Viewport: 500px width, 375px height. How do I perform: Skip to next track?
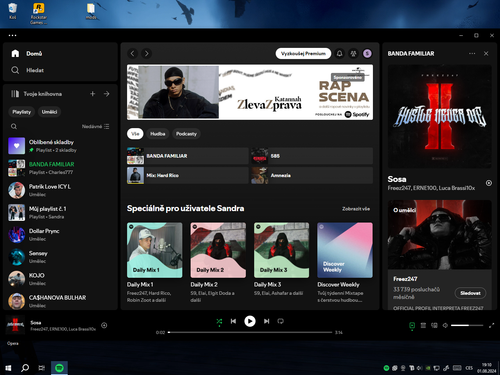click(266, 321)
